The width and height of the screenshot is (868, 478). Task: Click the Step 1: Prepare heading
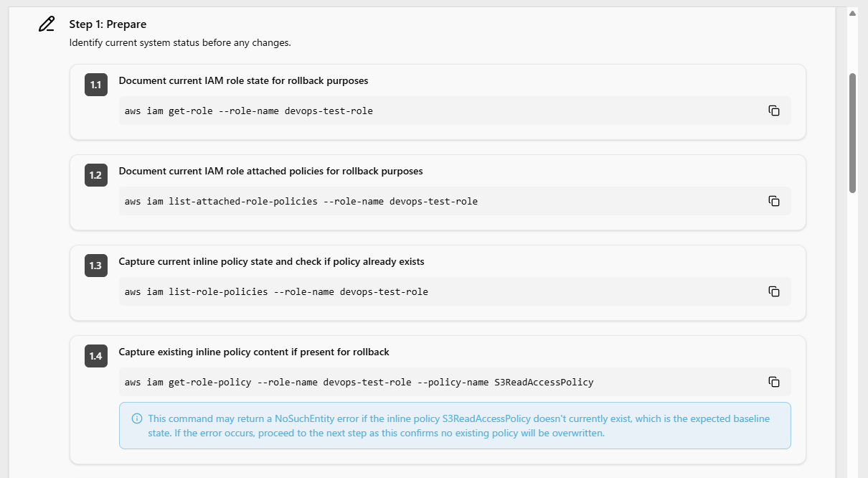(108, 24)
